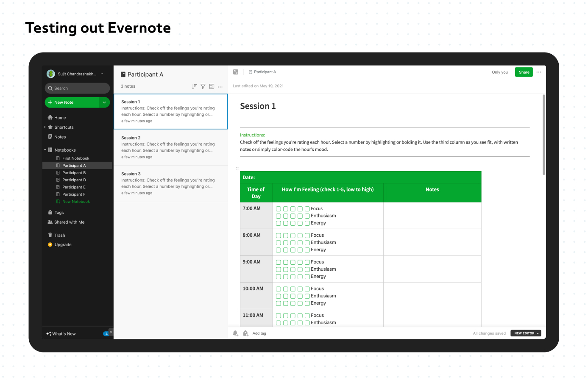Click the Trash bin icon

(50, 235)
